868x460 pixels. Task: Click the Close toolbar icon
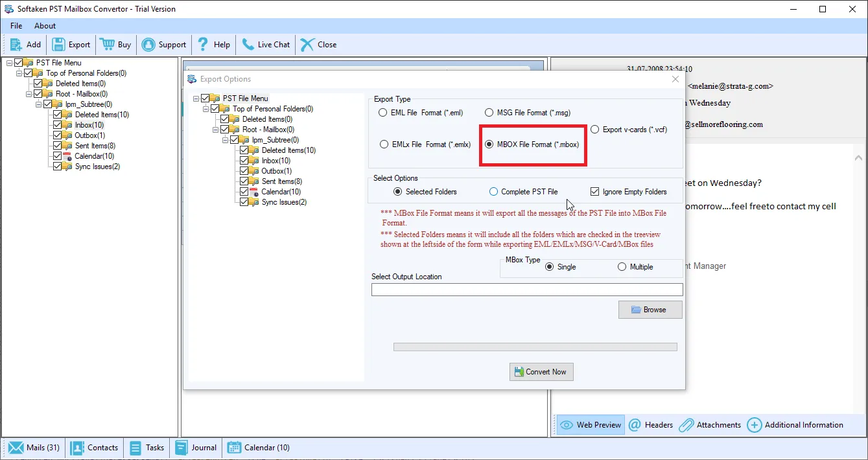[307, 45]
